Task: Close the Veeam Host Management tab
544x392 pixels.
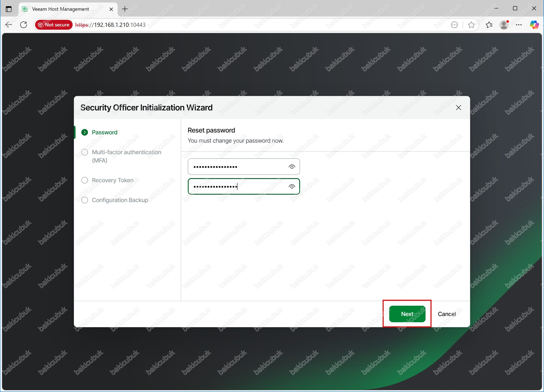Action: point(111,9)
